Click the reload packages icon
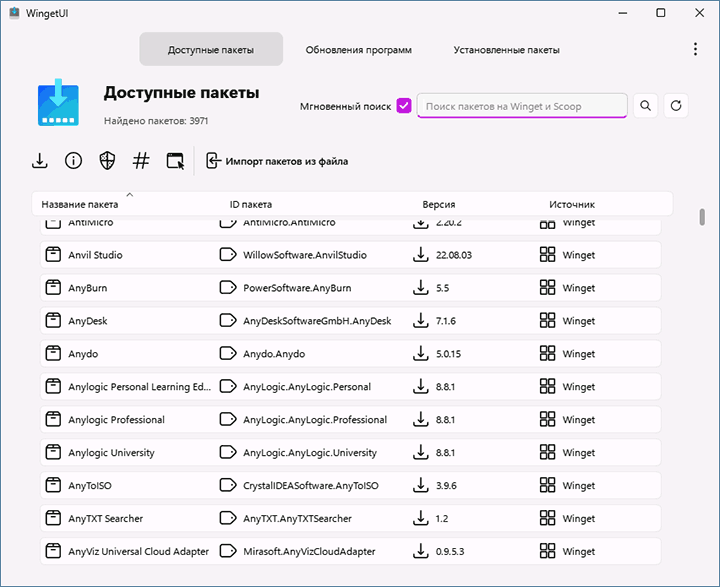 675,106
